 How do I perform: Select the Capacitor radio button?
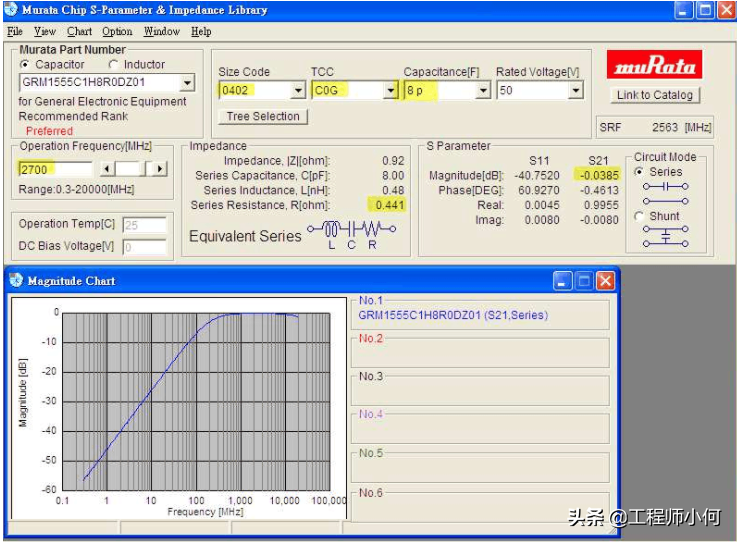(x=26, y=65)
